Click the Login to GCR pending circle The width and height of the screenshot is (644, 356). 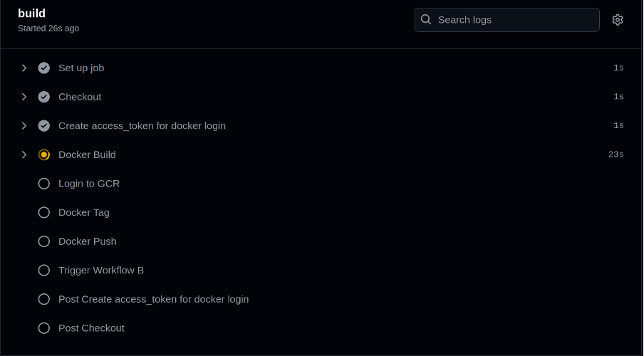coord(44,184)
